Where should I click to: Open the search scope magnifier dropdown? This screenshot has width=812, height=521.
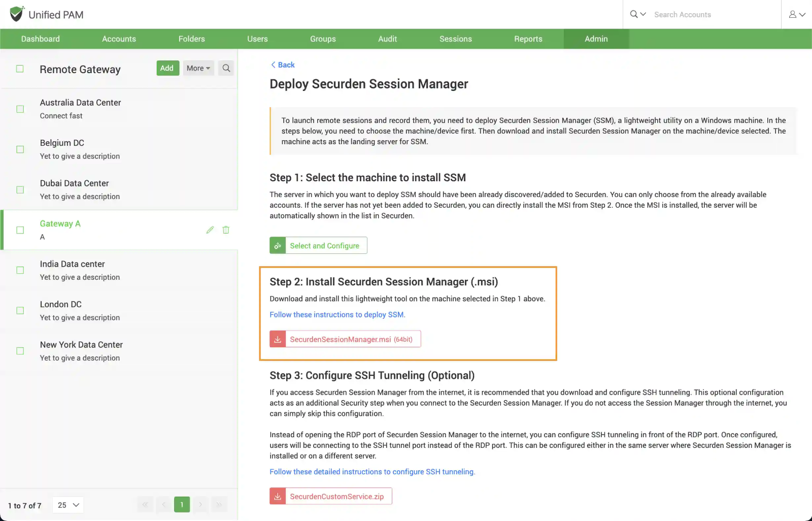pos(638,14)
